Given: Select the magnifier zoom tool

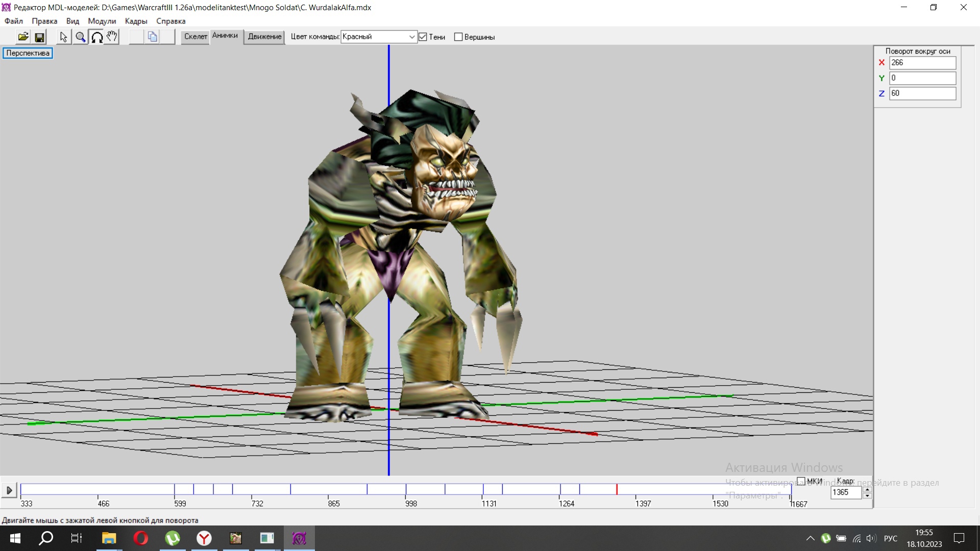Looking at the screenshot, I should tap(80, 37).
